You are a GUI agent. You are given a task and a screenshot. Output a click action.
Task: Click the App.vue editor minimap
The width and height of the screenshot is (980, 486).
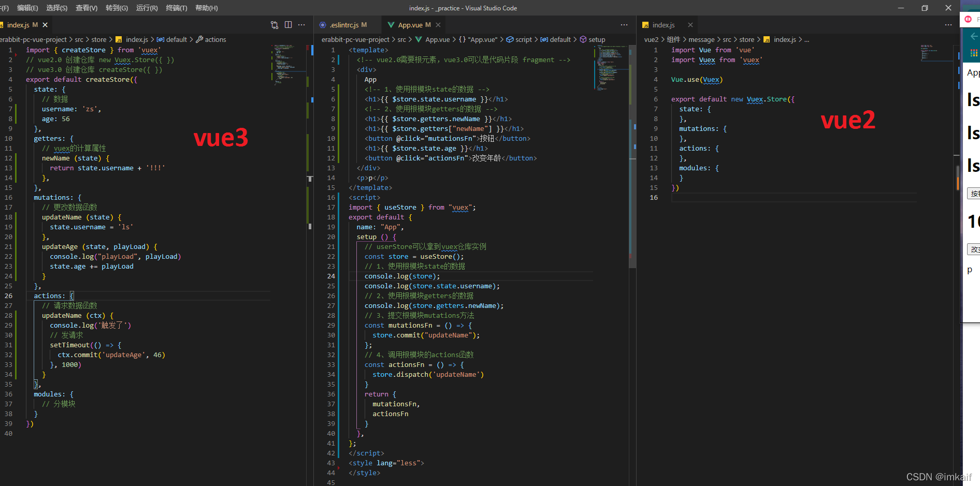(x=611, y=67)
